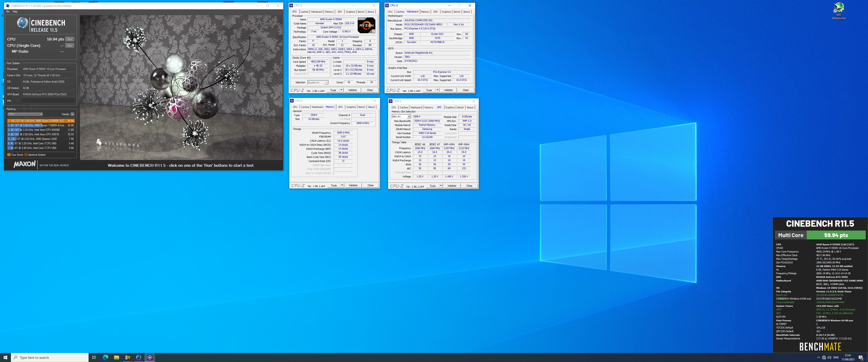Click the DRAM Frequency 1899.6 MHz value
The image size is (868, 362).
[343, 133]
